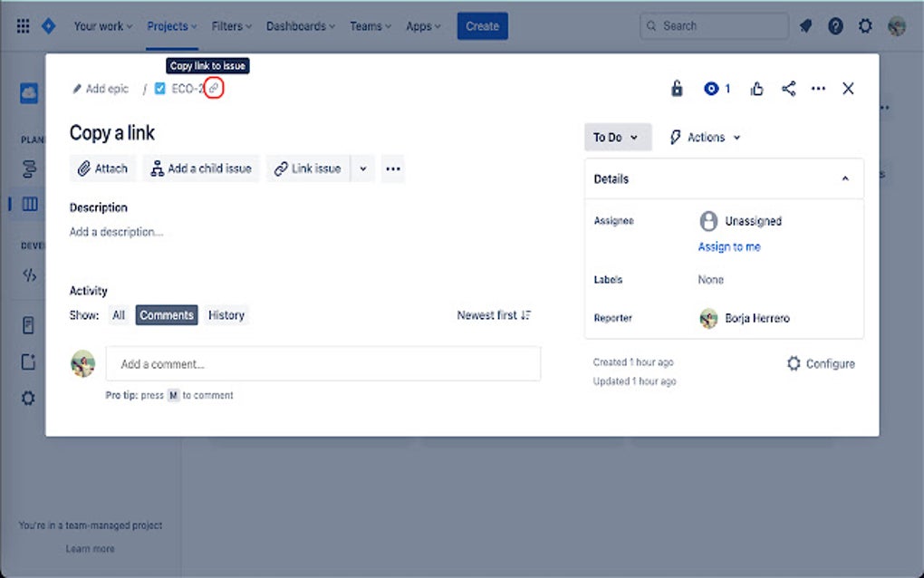924x578 pixels.
Task: Open the Projects menu
Action: tap(170, 25)
